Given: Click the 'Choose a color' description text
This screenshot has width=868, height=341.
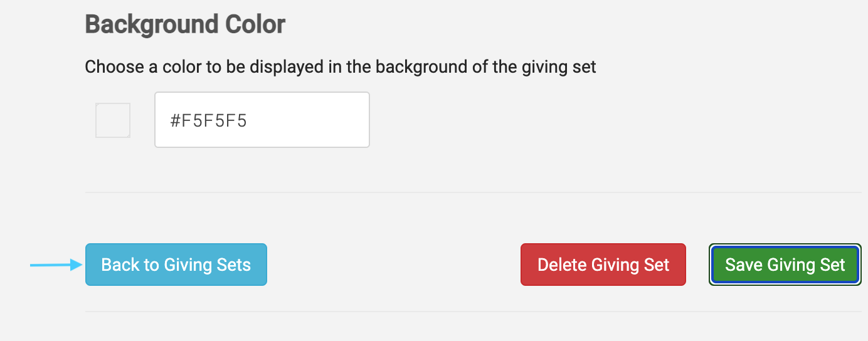Looking at the screenshot, I should pos(340,66).
